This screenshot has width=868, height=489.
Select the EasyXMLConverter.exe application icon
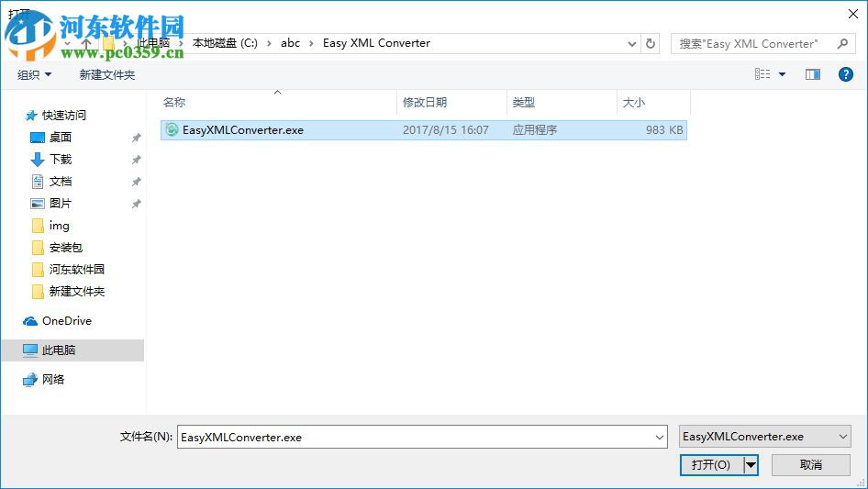pyautogui.click(x=172, y=129)
